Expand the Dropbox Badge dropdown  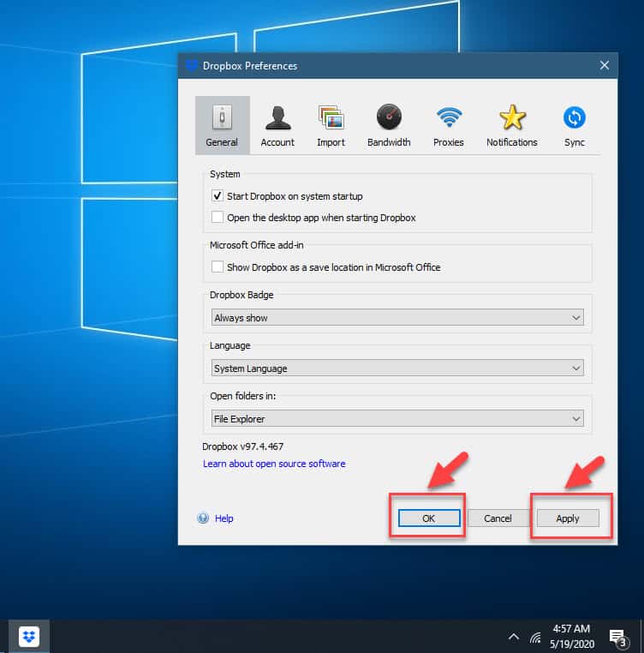397,318
